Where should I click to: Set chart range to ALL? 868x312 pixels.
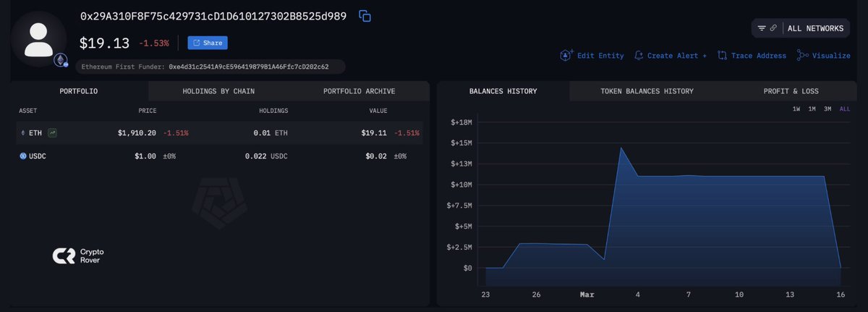[844, 109]
